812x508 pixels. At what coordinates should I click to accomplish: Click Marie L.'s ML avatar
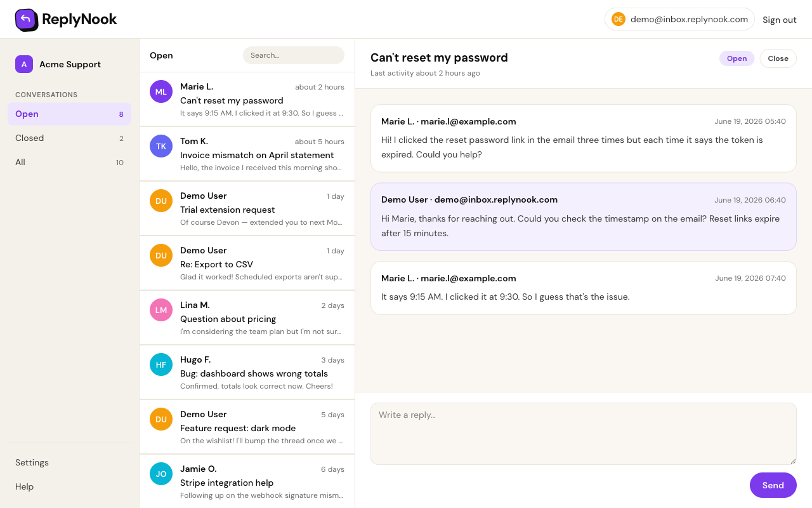[x=161, y=91]
